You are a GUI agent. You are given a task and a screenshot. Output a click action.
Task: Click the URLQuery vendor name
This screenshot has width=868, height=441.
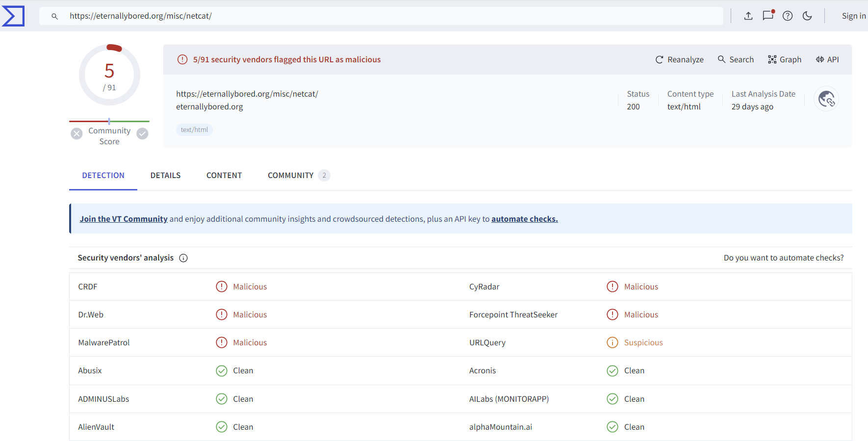[x=487, y=342]
